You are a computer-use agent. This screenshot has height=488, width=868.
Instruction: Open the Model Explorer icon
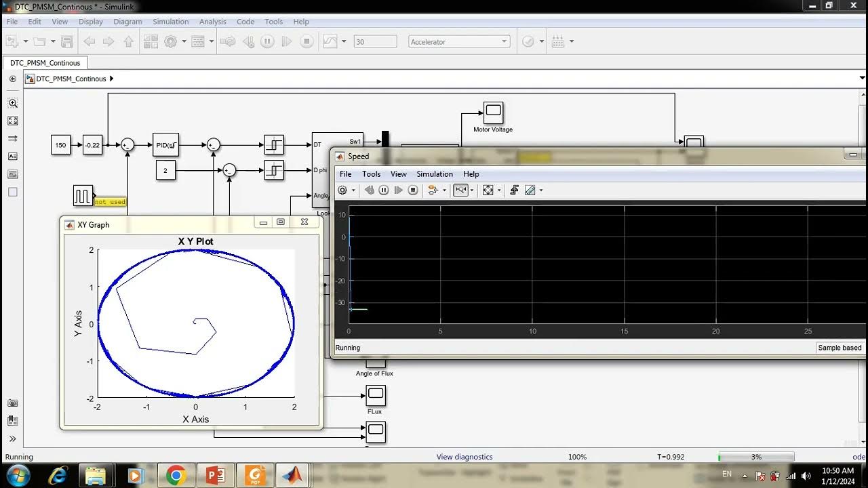click(198, 41)
